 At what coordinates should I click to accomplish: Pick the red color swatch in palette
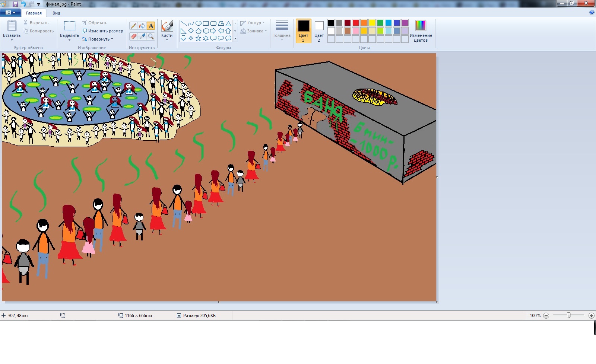pyautogui.click(x=356, y=23)
